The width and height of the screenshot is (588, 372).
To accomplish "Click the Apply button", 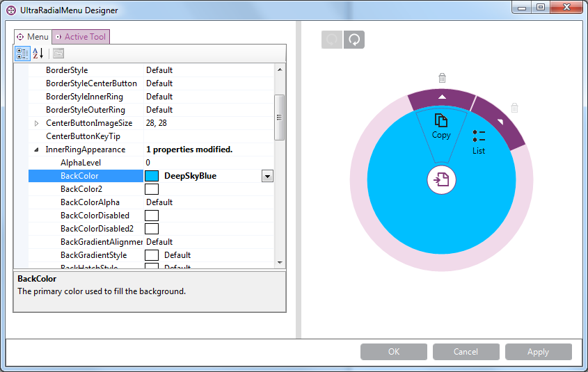I will 538,352.
